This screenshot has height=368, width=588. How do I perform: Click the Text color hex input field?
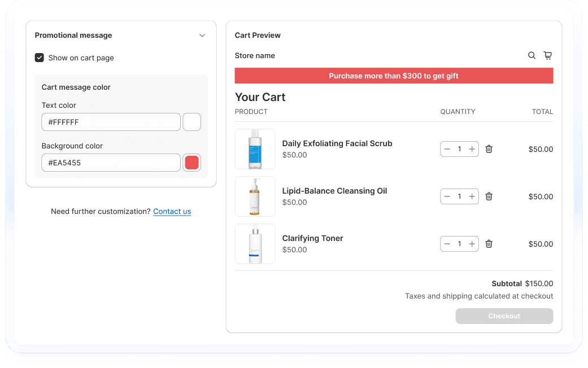pyautogui.click(x=111, y=122)
